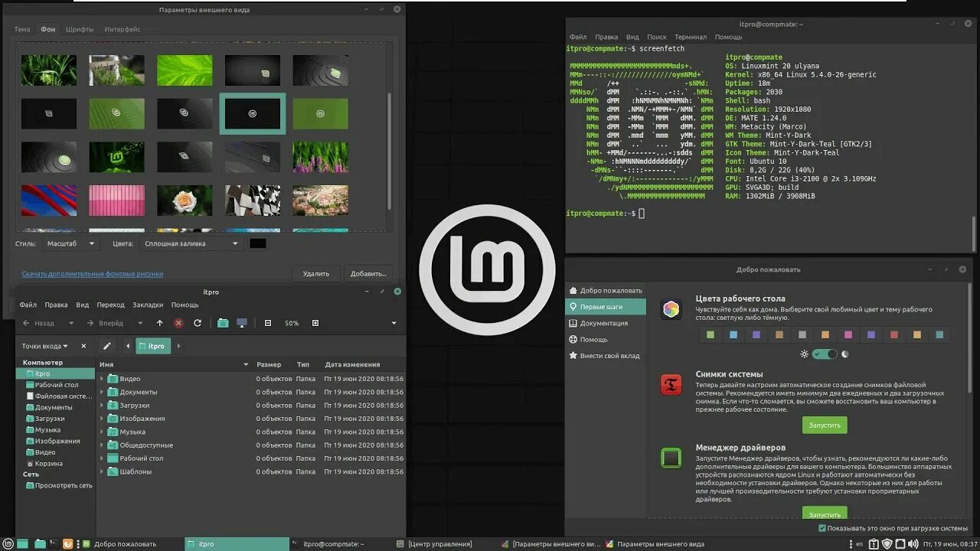The height and width of the screenshot is (551, 980).
Task: Uncheck show this window at startup
Action: [822, 528]
